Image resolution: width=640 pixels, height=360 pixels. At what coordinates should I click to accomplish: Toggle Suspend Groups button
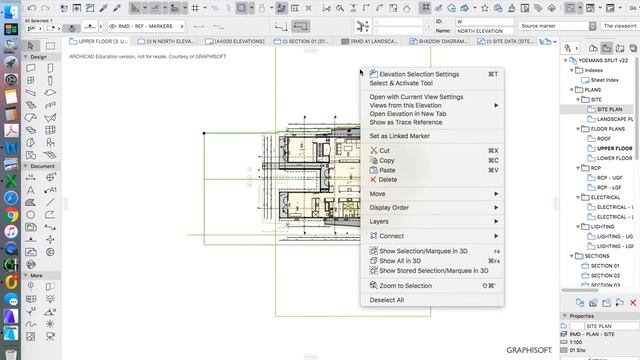[425, 8]
